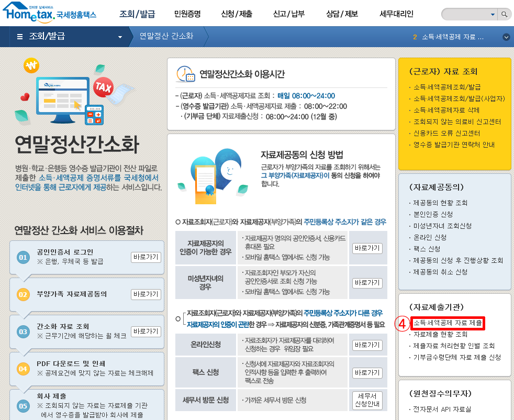Open 조회되지 않는 의료비 신고센터 link

457,121
